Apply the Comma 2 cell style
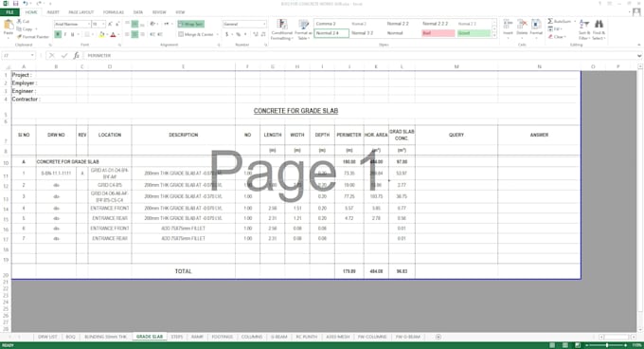644x349 pixels. click(x=331, y=24)
